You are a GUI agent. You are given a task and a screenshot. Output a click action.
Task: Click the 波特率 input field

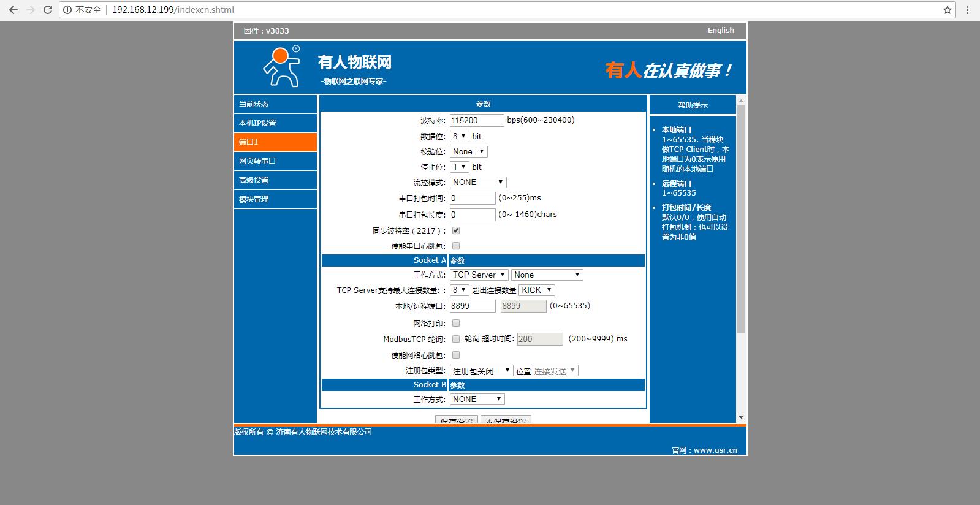tap(476, 121)
